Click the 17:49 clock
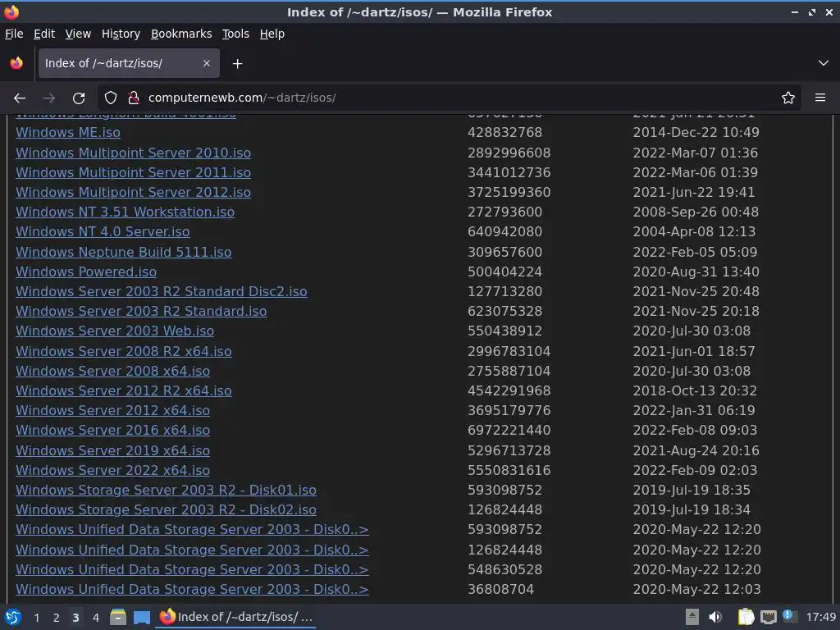The height and width of the screenshot is (630, 840). pos(820,618)
